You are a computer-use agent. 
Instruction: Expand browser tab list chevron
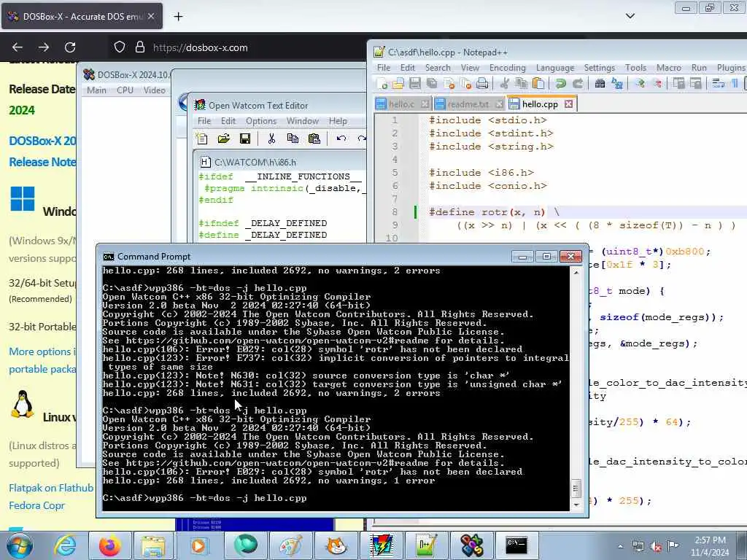pyautogui.click(x=630, y=16)
